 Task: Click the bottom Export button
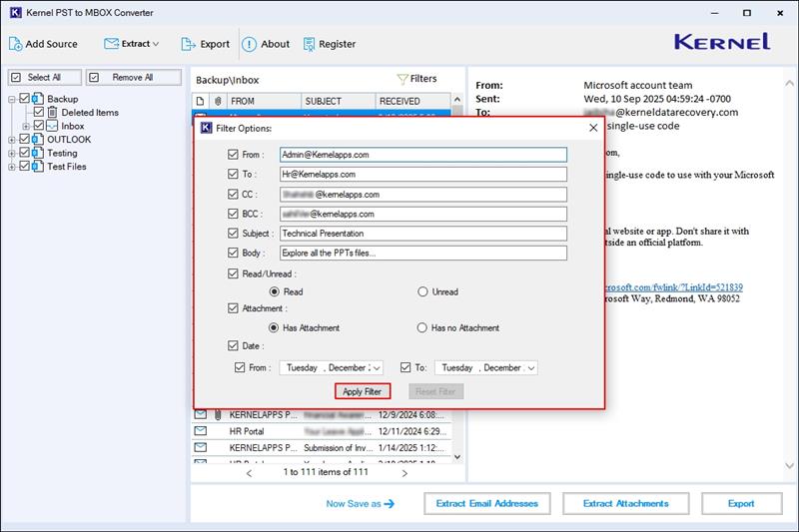click(x=741, y=503)
